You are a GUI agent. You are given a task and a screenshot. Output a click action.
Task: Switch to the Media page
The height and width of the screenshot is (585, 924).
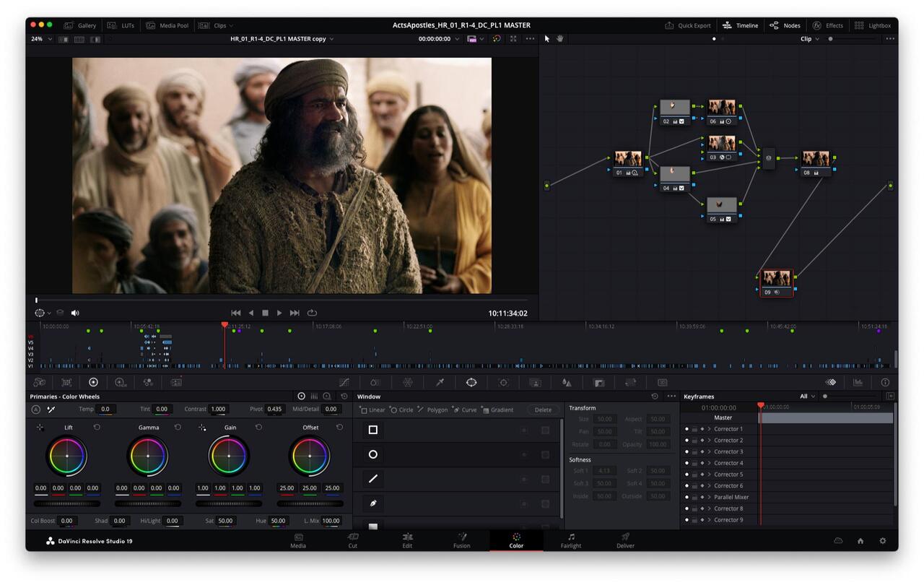click(298, 540)
